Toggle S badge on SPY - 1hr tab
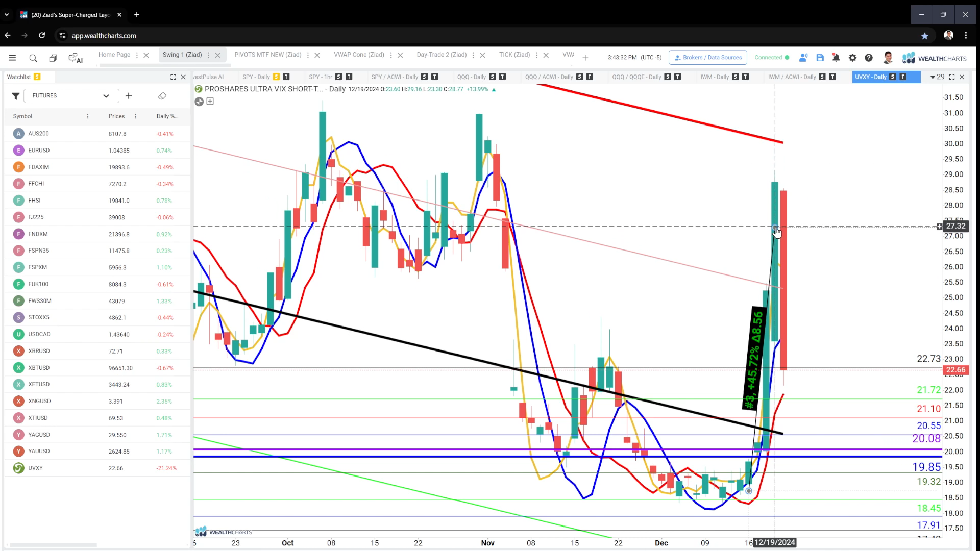980x551 pixels. (338, 77)
